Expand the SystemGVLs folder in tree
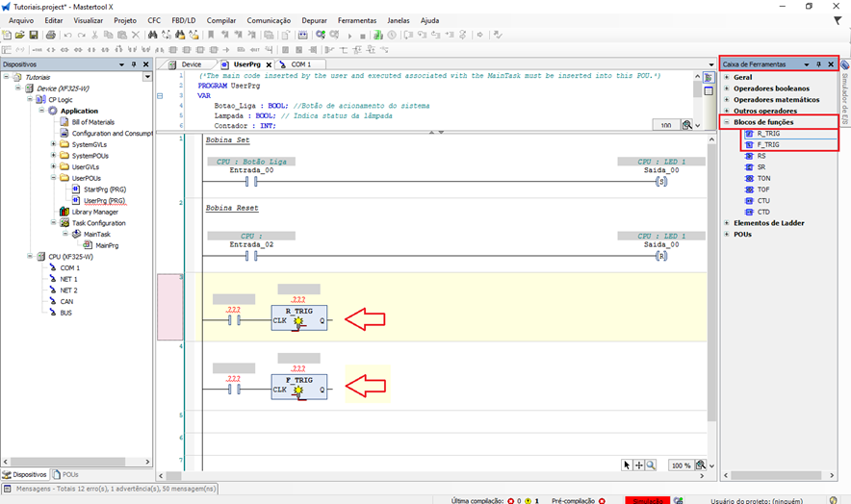Viewport: 851px width, 504px height. (53, 144)
